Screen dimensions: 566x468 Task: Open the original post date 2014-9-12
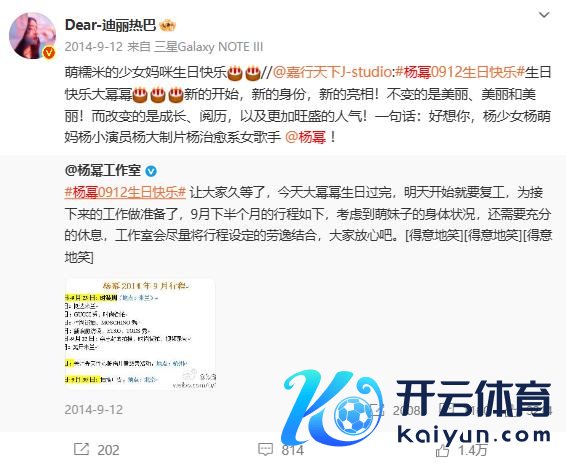point(94,410)
